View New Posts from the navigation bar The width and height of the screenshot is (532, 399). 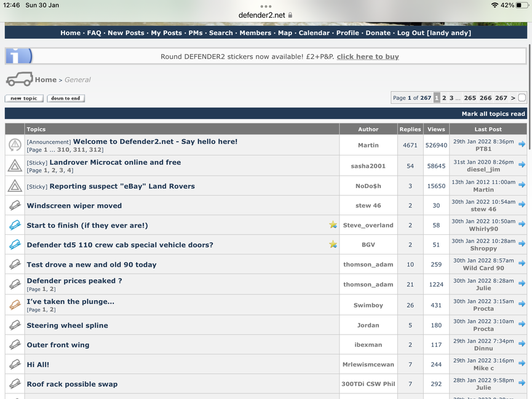point(126,33)
